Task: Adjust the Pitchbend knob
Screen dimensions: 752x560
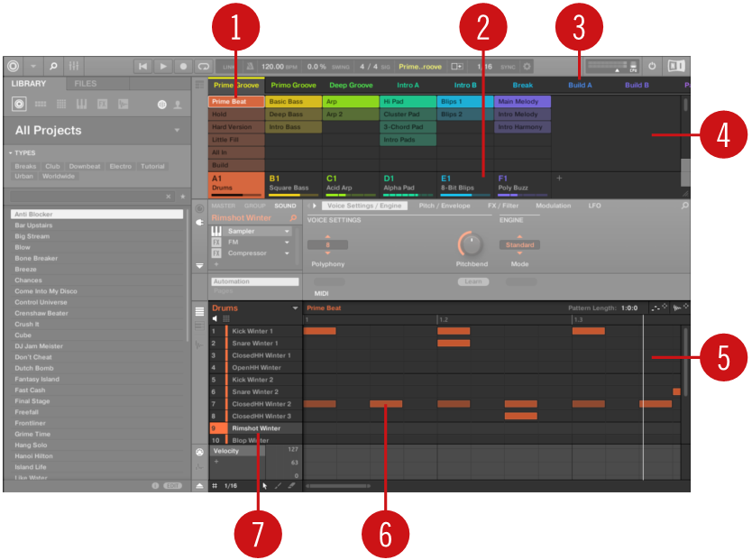Action: [x=470, y=242]
